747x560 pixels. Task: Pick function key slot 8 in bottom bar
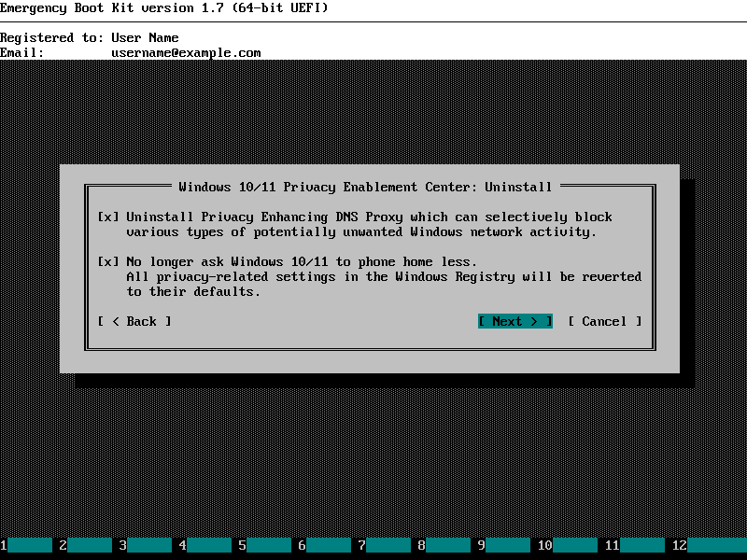point(447,545)
